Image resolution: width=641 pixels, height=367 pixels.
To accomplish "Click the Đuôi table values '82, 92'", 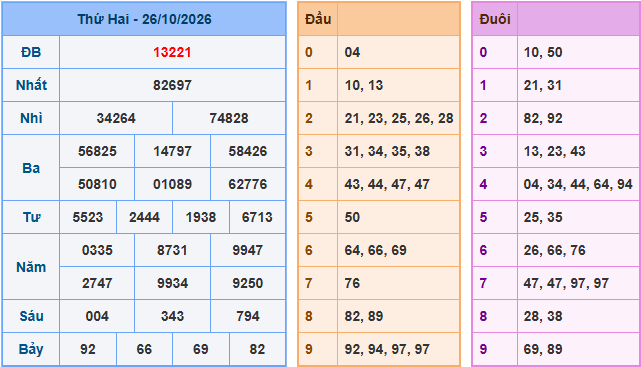I will (x=543, y=119).
